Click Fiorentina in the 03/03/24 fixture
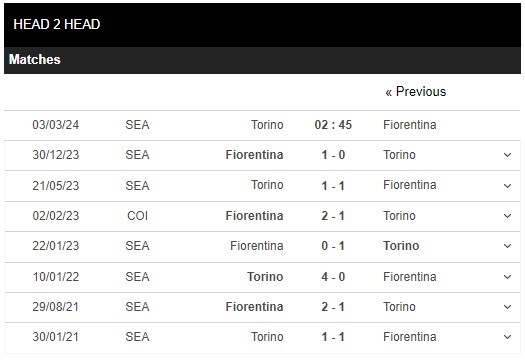 tap(409, 125)
